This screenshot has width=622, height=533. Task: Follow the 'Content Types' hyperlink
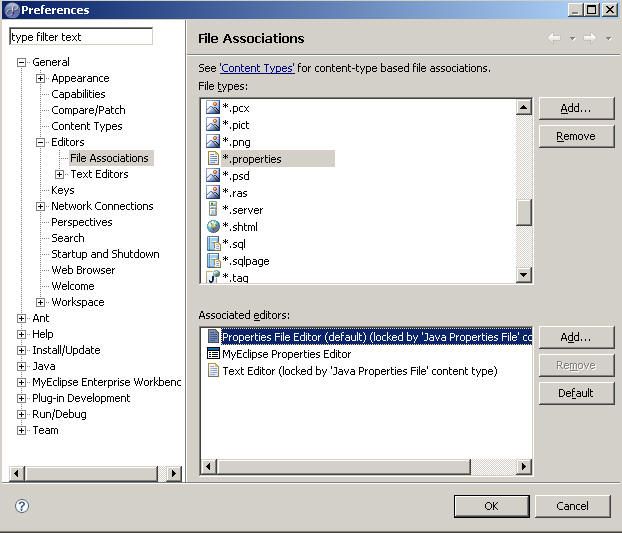pos(257,68)
